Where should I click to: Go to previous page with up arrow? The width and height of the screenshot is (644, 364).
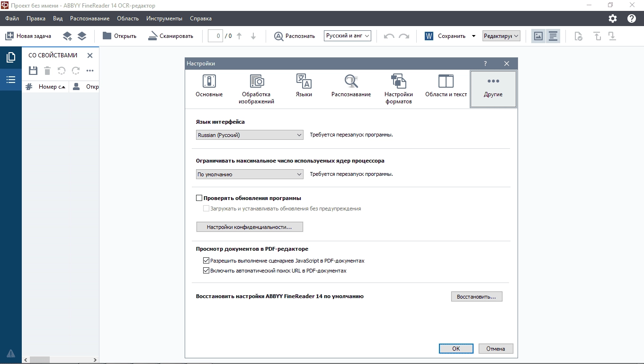[239, 36]
